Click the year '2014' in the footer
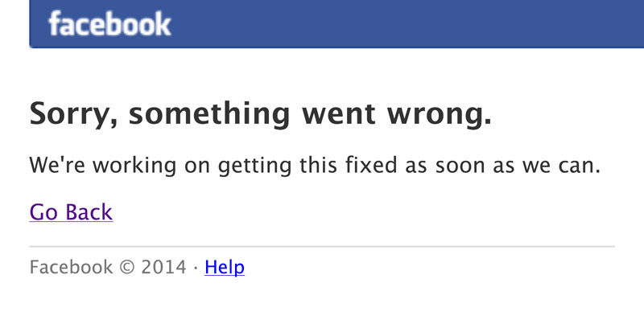This screenshot has width=644, height=316. [164, 267]
